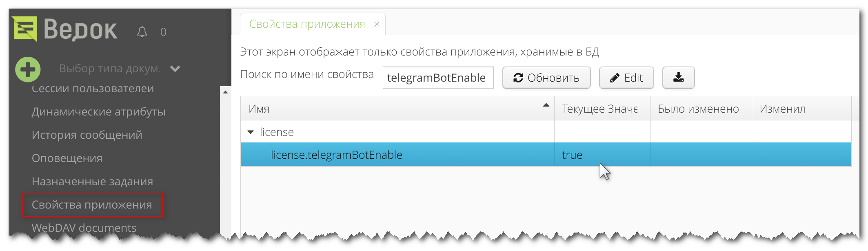Select Динамические атрибуты in the sidebar
This screenshot has width=868, height=251.
click(x=99, y=111)
